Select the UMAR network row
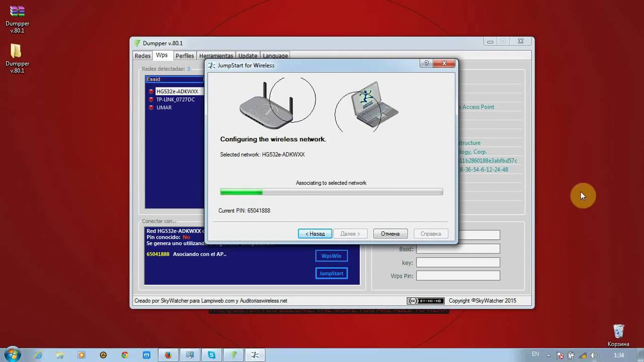 (164, 108)
